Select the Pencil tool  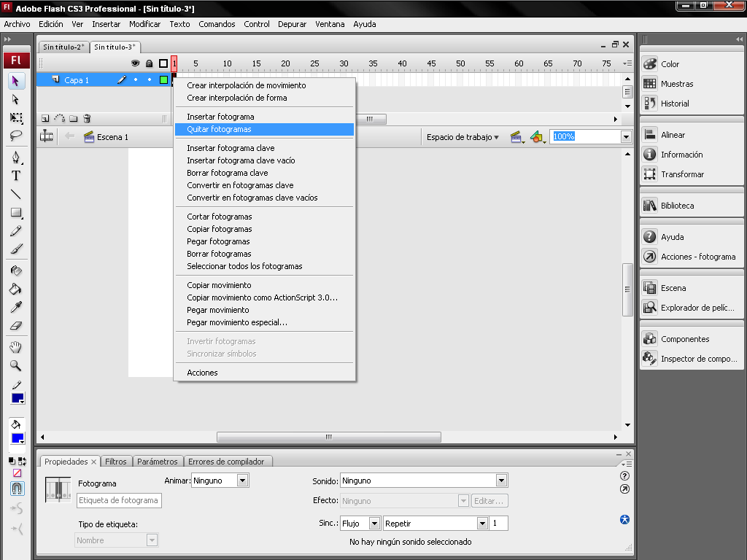pyautogui.click(x=16, y=231)
